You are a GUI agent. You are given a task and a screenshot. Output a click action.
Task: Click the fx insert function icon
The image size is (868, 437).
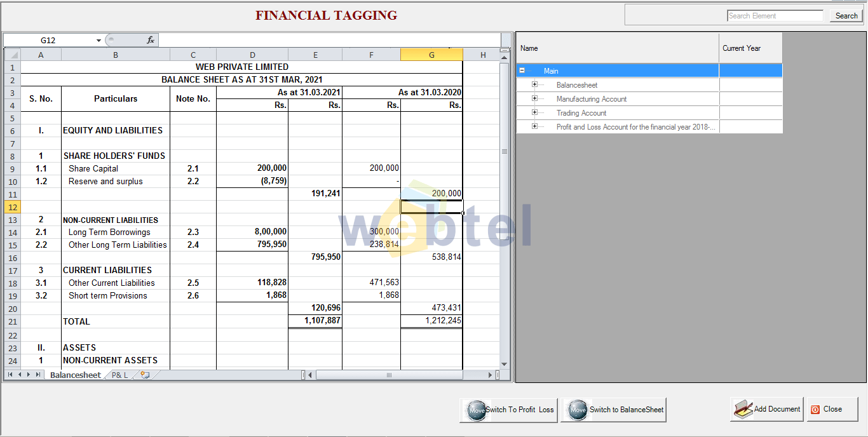click(x=151, y=40)
